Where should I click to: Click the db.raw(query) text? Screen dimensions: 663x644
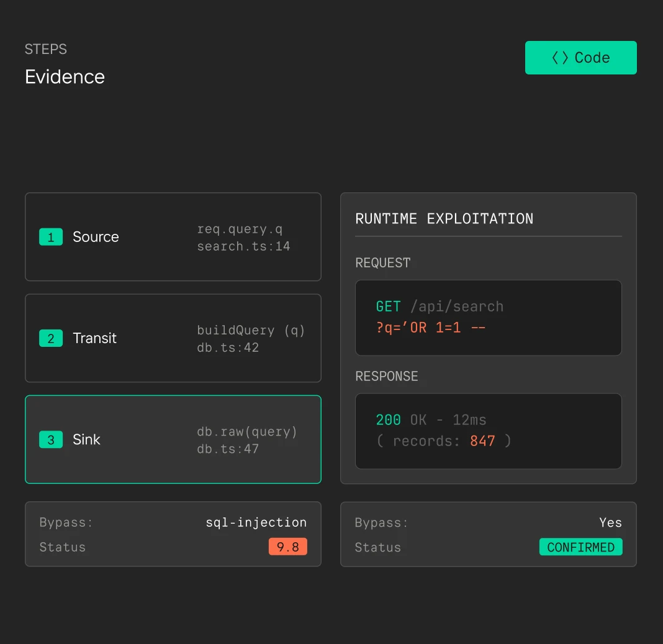pos(247,432)
